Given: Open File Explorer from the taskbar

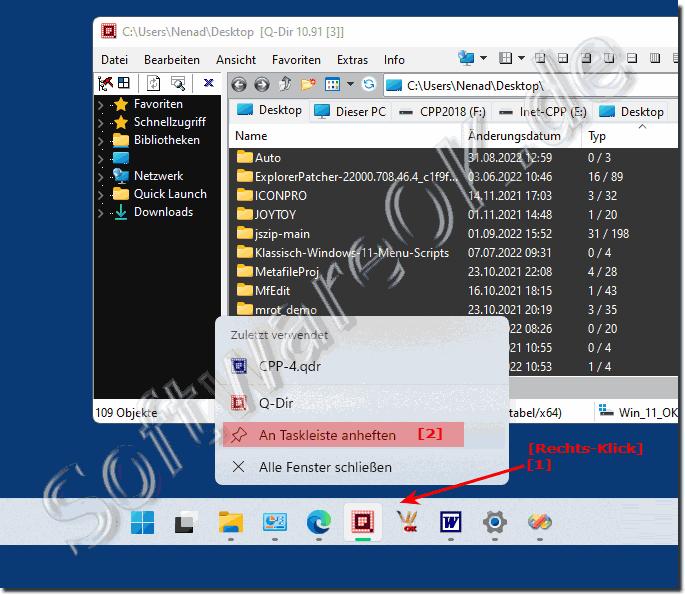Looking at the screenshot, I should click(x=231, y=522).
